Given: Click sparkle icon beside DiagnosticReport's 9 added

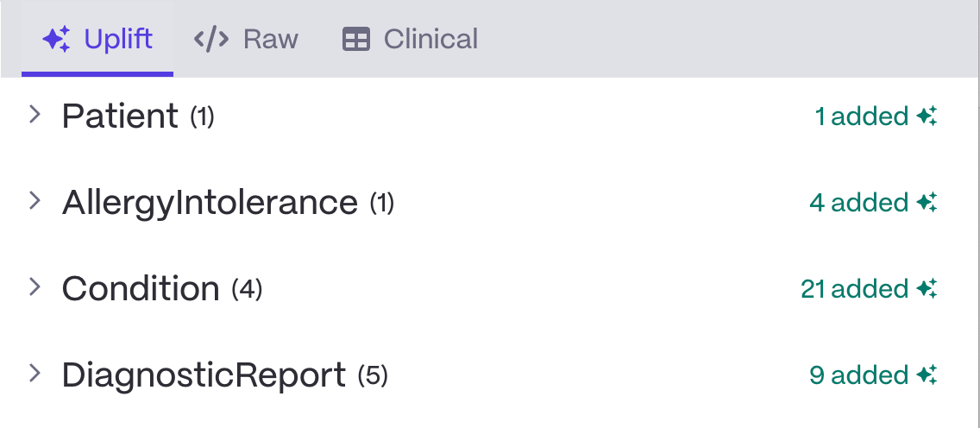Looking at the screenshot, I should click(x=927, y=375).
